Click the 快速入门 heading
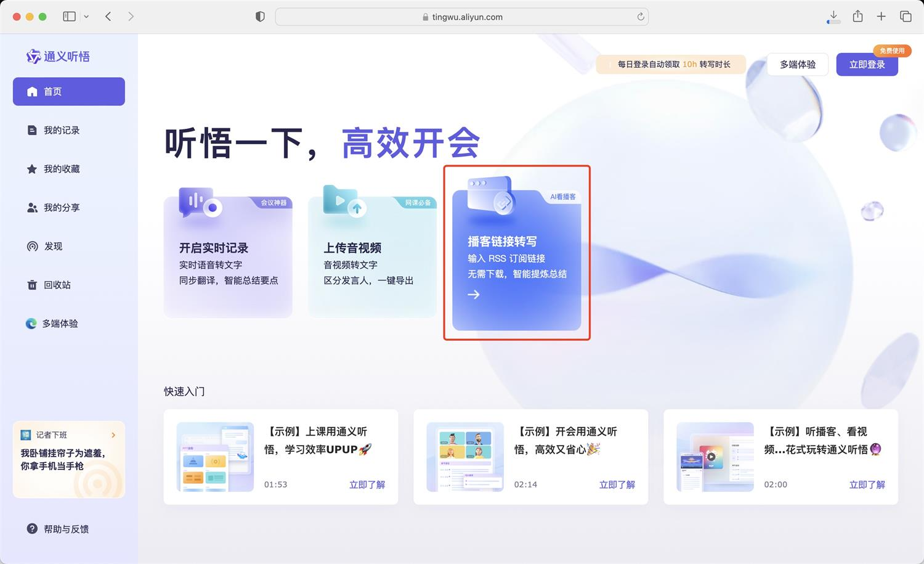Screen dimensions: 924x564 click(184, 391)
